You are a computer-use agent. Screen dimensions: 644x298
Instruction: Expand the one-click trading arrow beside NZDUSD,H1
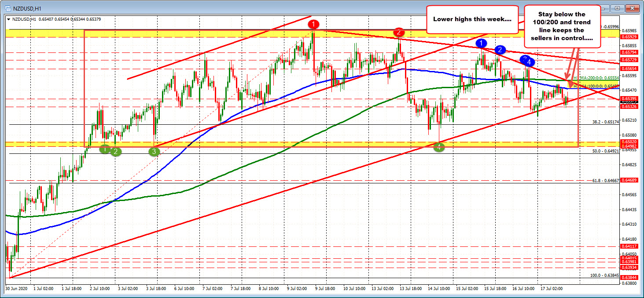click(x=7, y=19)
